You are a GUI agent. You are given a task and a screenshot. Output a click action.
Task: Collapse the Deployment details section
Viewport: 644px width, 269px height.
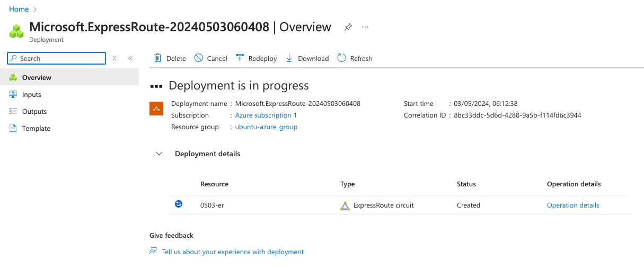tap(159, 154)
